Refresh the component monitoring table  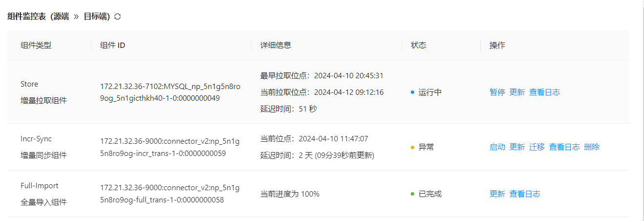point(118,17)
